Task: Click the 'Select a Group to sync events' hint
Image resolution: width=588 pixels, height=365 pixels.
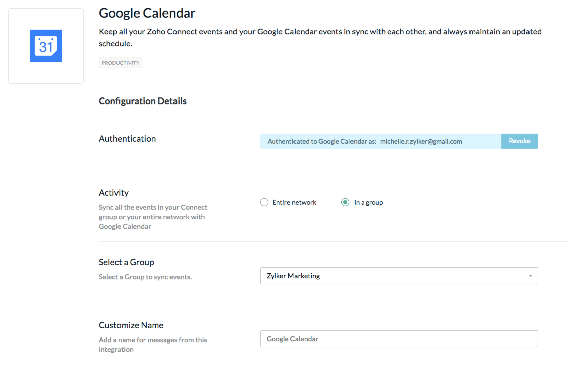Action: (145, 277)
